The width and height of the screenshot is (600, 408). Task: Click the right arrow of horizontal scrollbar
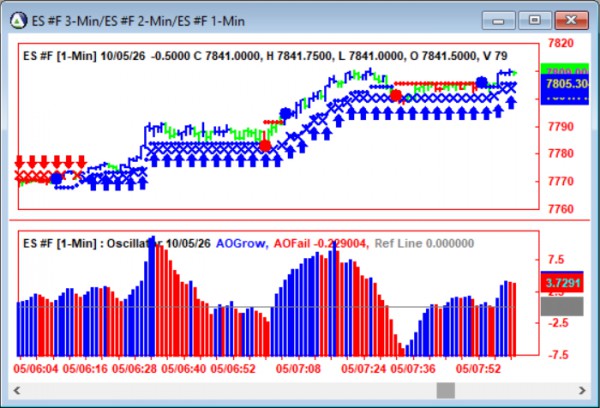coord(582,390)
